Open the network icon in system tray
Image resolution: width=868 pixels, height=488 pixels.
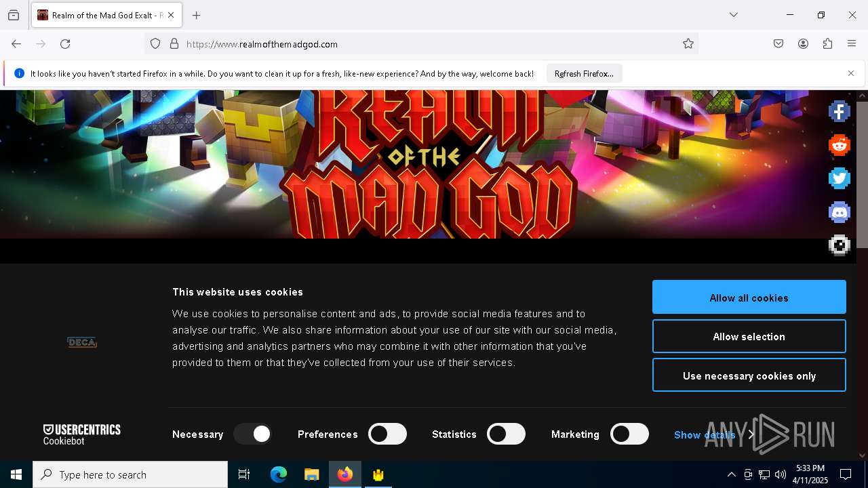[764, 474]
